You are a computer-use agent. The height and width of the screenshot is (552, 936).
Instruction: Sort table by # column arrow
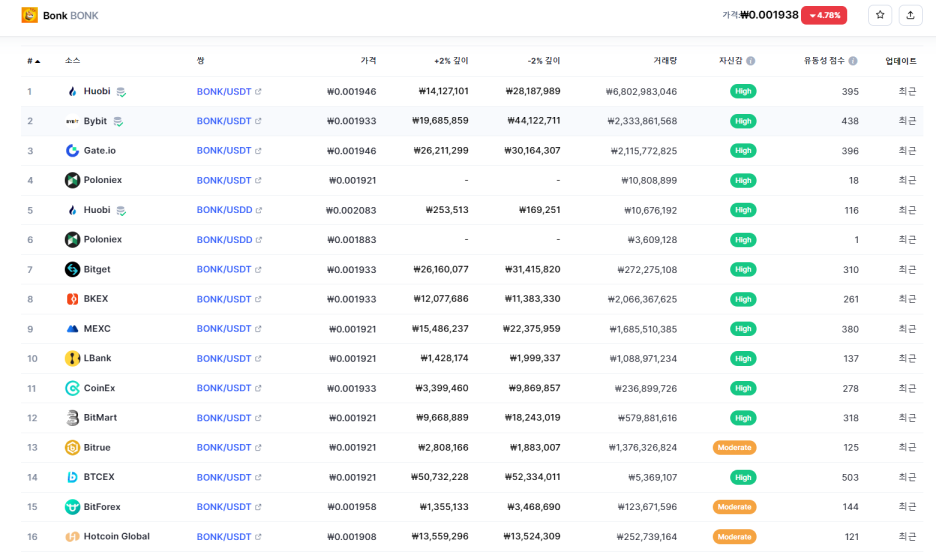coord(38,61)
